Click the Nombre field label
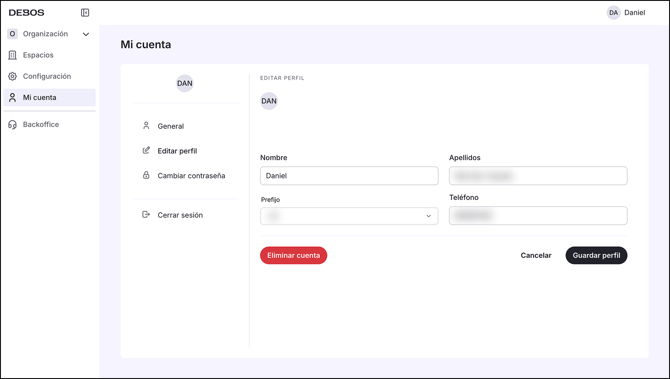The height and width of the screenshot is (379, 670). pyautogui.click(x=273, y=158)
